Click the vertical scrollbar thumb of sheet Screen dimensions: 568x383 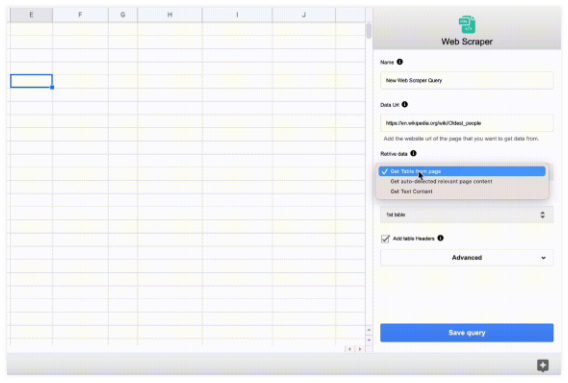click(x=369, y=31)
